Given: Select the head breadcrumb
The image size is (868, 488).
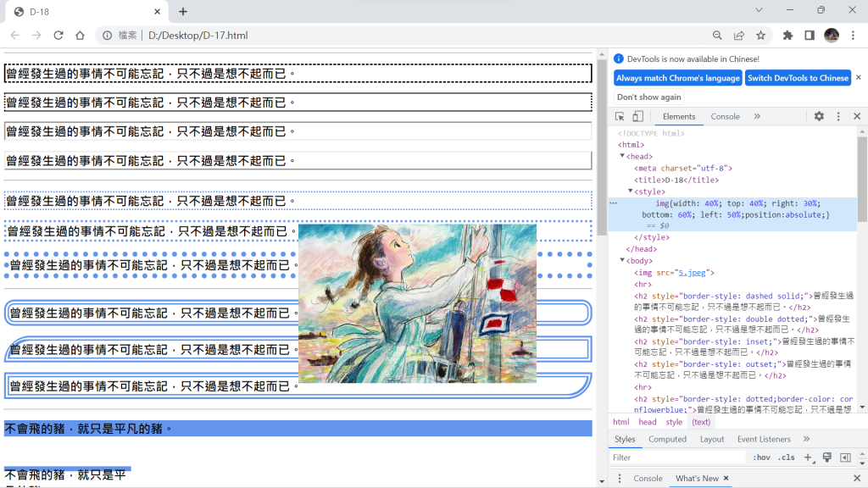Looking at the screenshot, I should [647, 422].
